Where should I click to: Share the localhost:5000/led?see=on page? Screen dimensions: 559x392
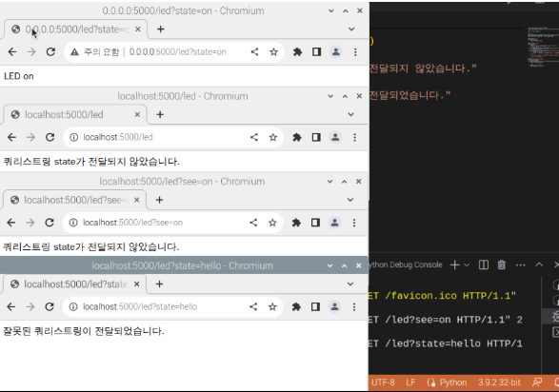253,223
